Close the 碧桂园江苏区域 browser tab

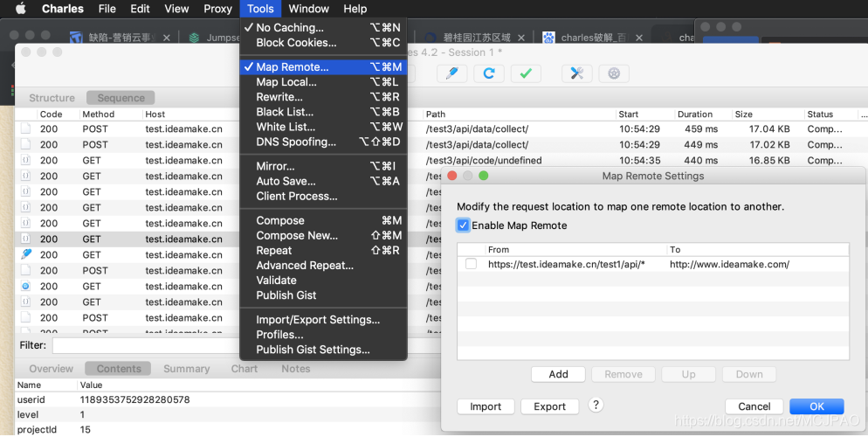pyautogui.click(x=521, y=38)
